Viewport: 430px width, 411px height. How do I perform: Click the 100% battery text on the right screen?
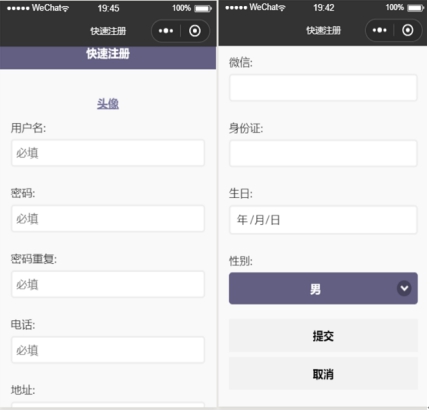click(395, 8)
